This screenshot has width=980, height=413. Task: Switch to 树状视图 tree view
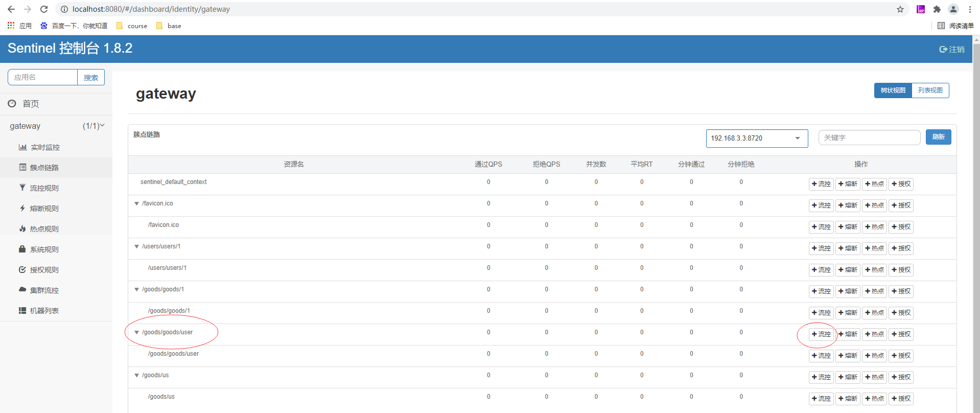(x=893, y=90)
